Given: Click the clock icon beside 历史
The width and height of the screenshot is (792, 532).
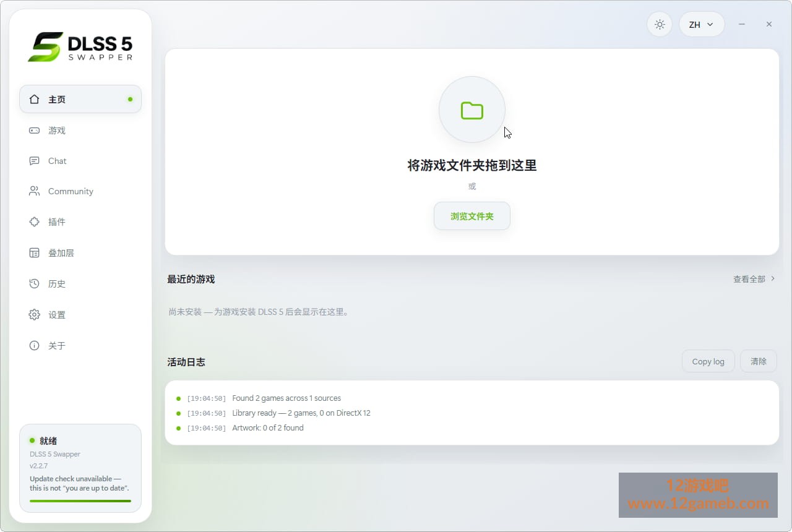Looking at the screenshot, I should [35, 284].
